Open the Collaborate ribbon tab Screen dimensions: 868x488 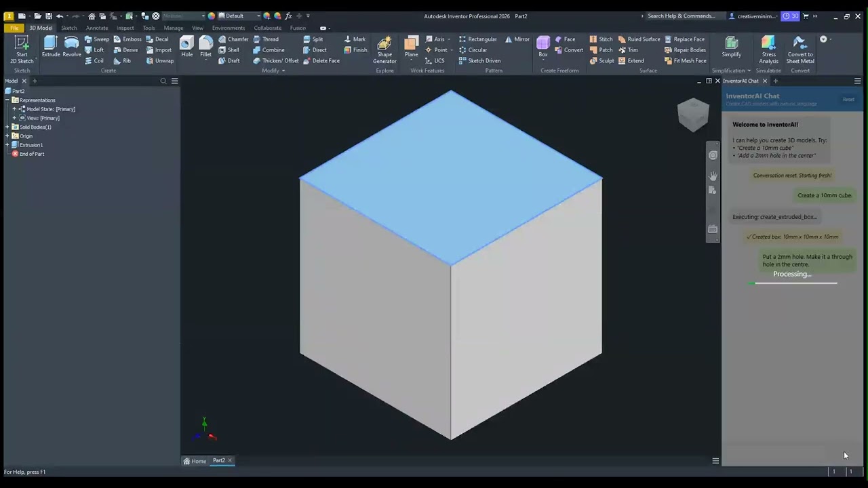(x=267, y=28)
